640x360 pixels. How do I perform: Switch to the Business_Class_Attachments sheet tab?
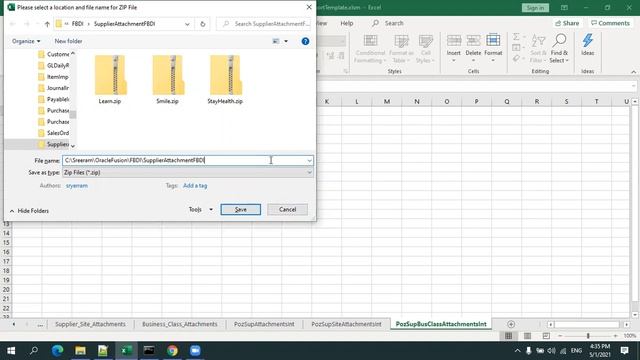[180, 324]
